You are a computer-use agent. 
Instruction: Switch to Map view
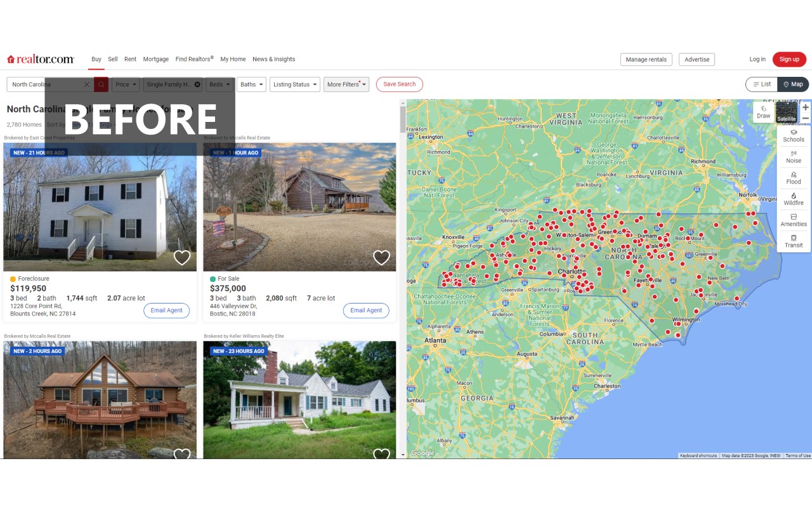coord(793,84)
